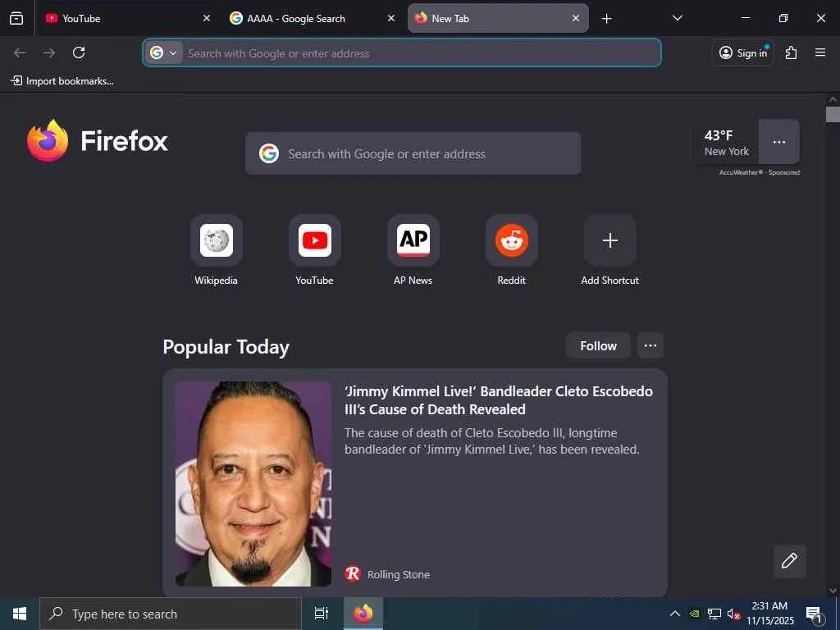Viewport: 840px width, 630px height.
Task: Click Import bookmarks in bookmarks toolbar
Action: pos(62,81)
